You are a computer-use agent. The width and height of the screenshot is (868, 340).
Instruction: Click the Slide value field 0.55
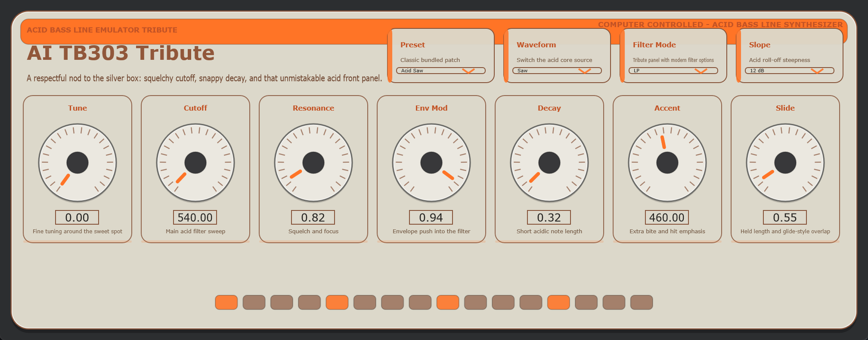785,217
